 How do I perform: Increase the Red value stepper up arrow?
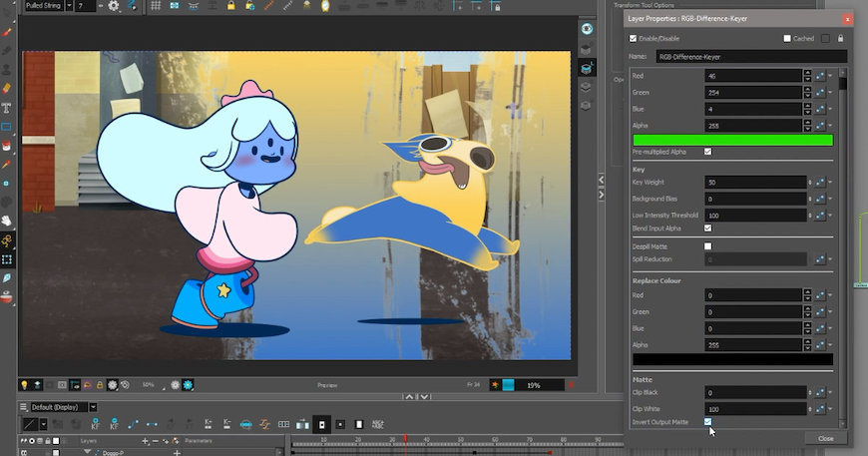coord(808,73)
